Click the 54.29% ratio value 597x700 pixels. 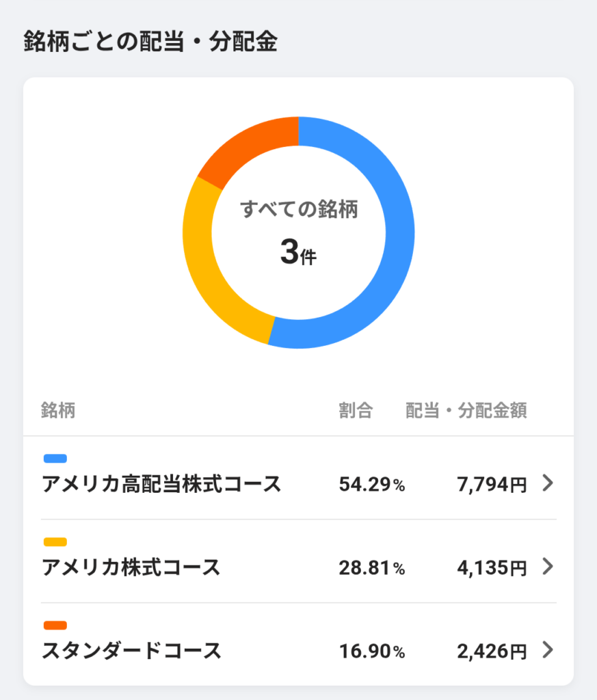tap(372, 485)
